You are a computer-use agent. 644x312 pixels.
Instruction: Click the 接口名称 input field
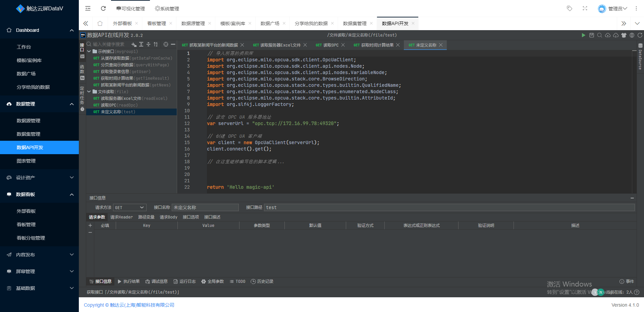tap(205, 207)
